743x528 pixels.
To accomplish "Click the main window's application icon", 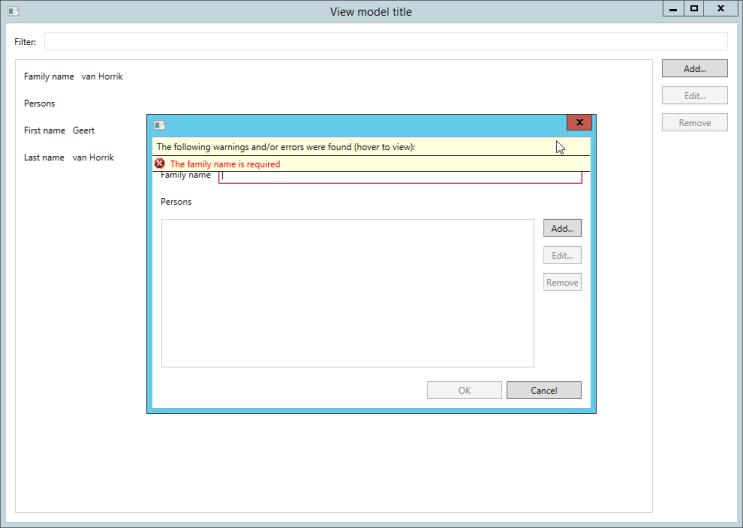I will [13, 11].
